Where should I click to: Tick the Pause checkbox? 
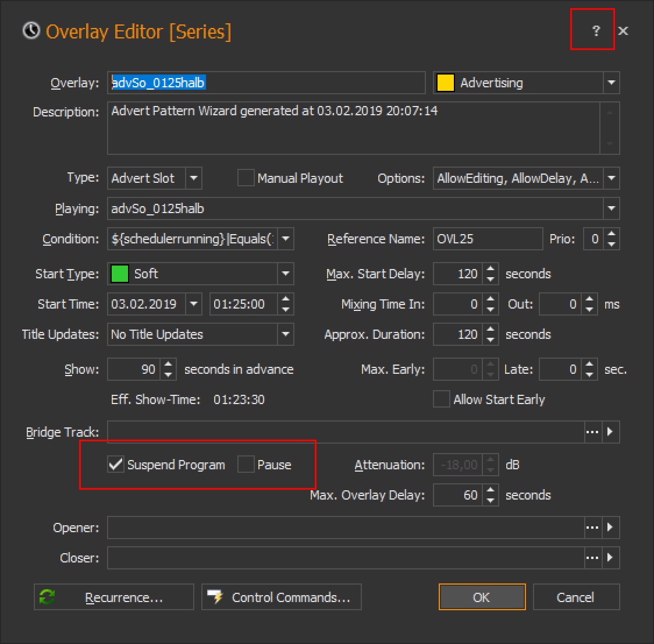[x=246, y=465]
